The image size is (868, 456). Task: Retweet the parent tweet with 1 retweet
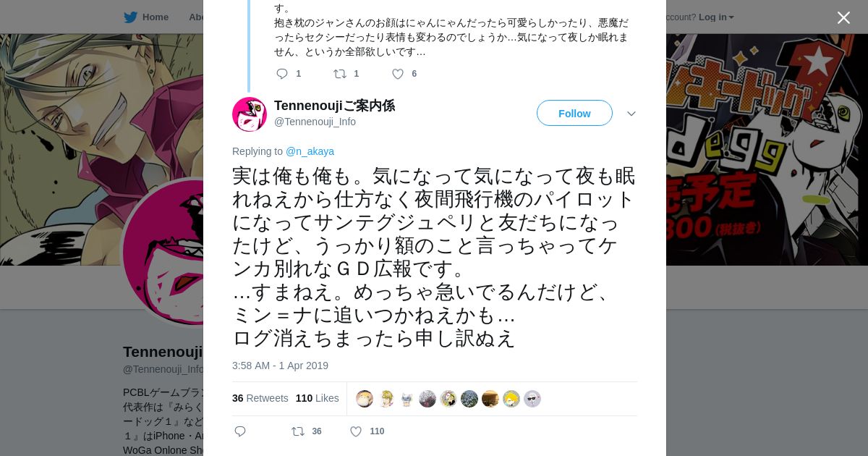tap(340, 74)
